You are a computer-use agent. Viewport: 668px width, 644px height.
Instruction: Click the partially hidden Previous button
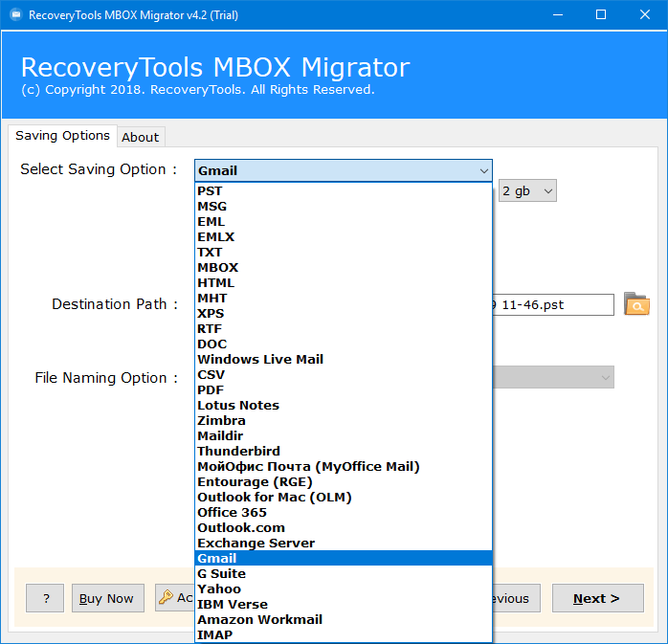click(x=517, y=598)
